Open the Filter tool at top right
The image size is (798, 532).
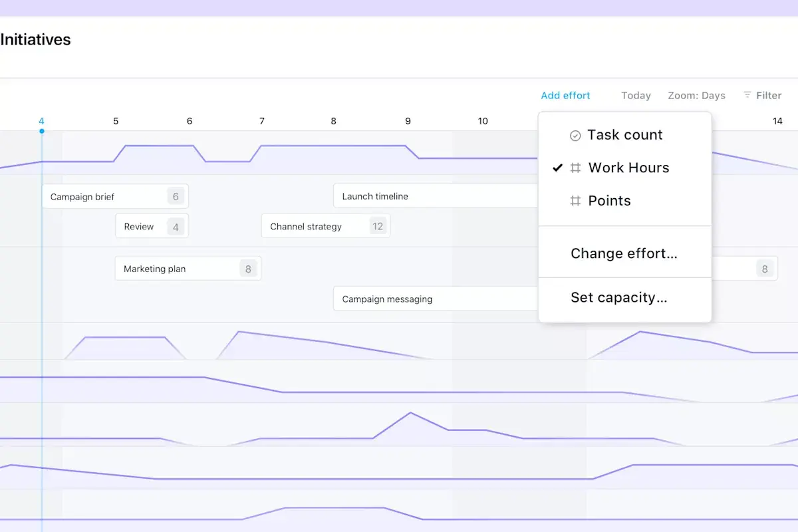pyautogui.click(x=763, y=95)
